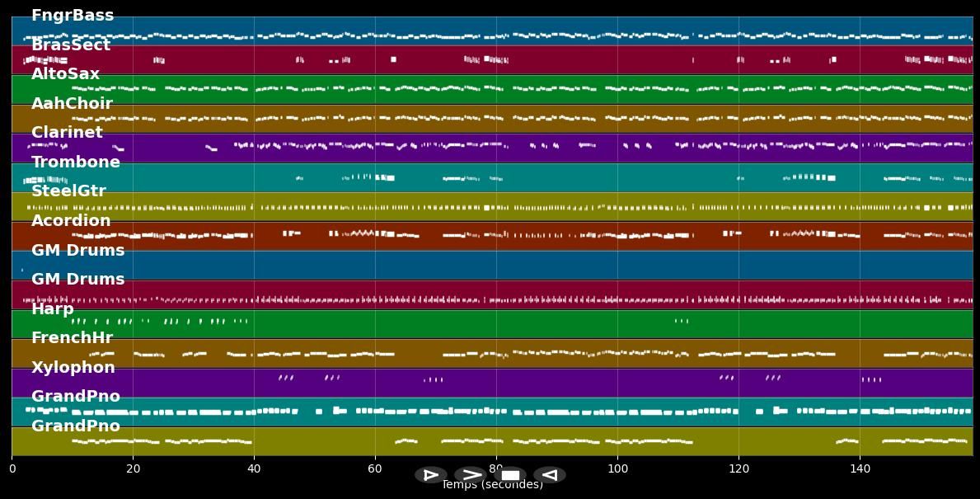
Task: Choose the SteelGtr track label
Action: (68, 191)
